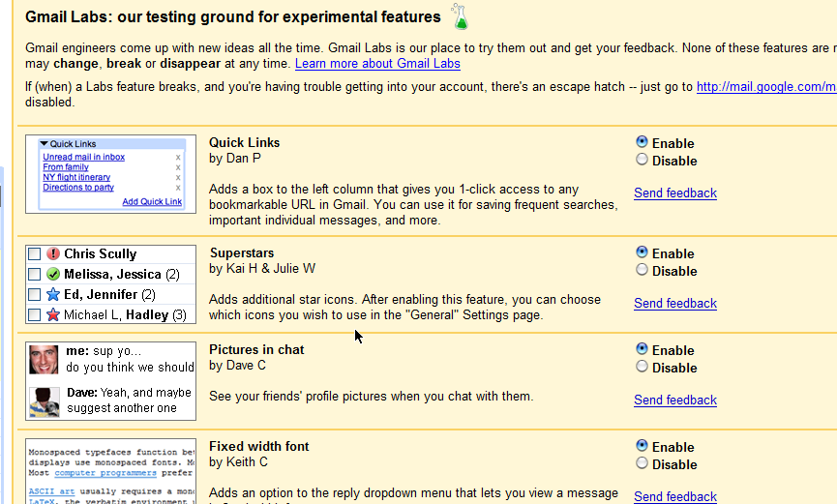The height and width of the screenshot is (504, 837).
Task: Click green checkmark icon by Melissa, Jessica
Action: point(53,274)
